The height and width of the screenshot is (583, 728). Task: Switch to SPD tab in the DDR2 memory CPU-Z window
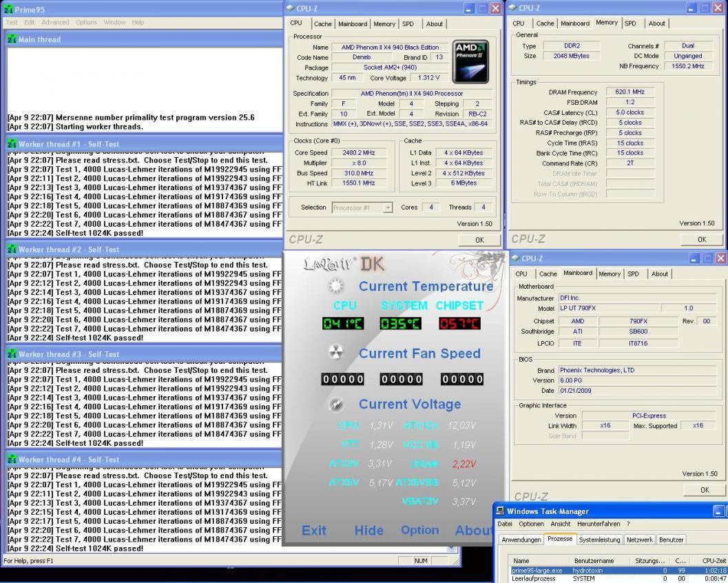coord(630,23)
